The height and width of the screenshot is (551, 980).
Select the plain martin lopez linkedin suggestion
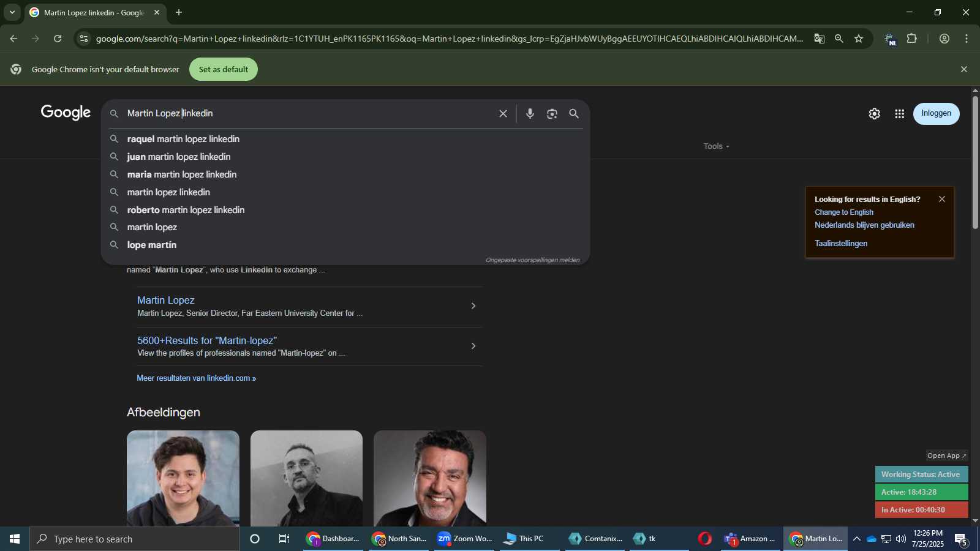[345, 192]
